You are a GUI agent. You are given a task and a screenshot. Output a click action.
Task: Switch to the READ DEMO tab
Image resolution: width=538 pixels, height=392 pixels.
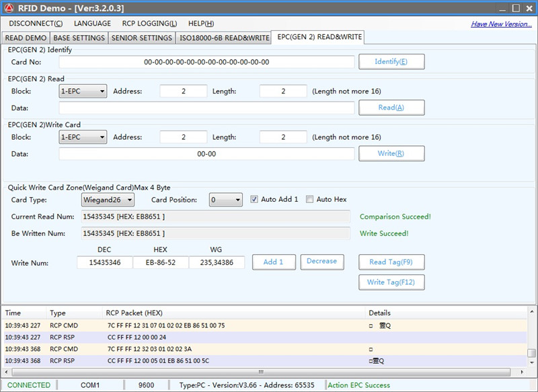point(26,38)
